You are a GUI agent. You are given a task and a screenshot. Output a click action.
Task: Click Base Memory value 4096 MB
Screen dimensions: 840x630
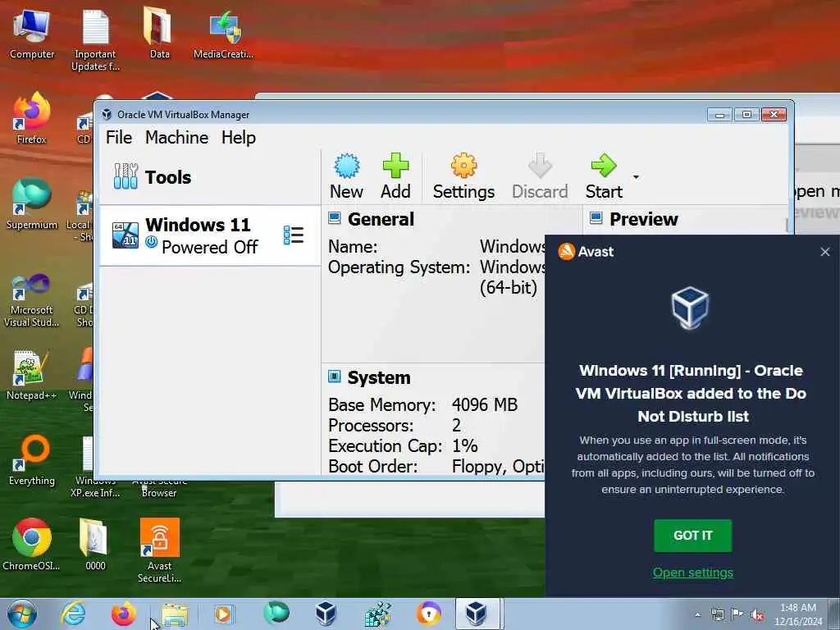click(484, 404)
